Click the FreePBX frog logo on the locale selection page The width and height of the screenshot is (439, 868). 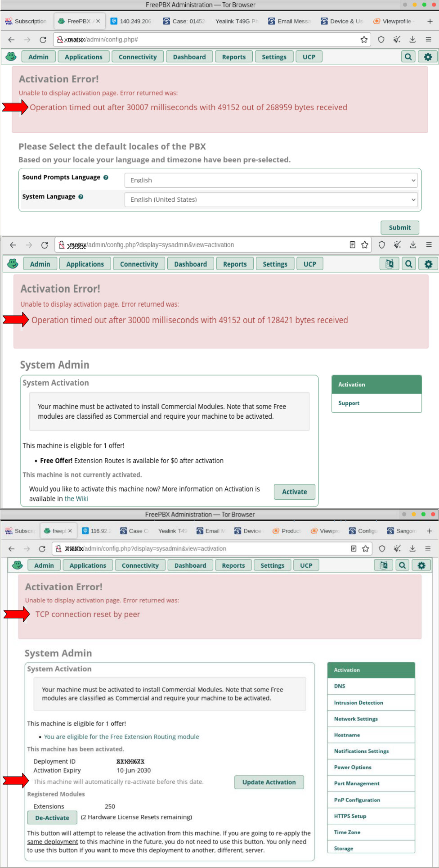[x=11, y=57]
